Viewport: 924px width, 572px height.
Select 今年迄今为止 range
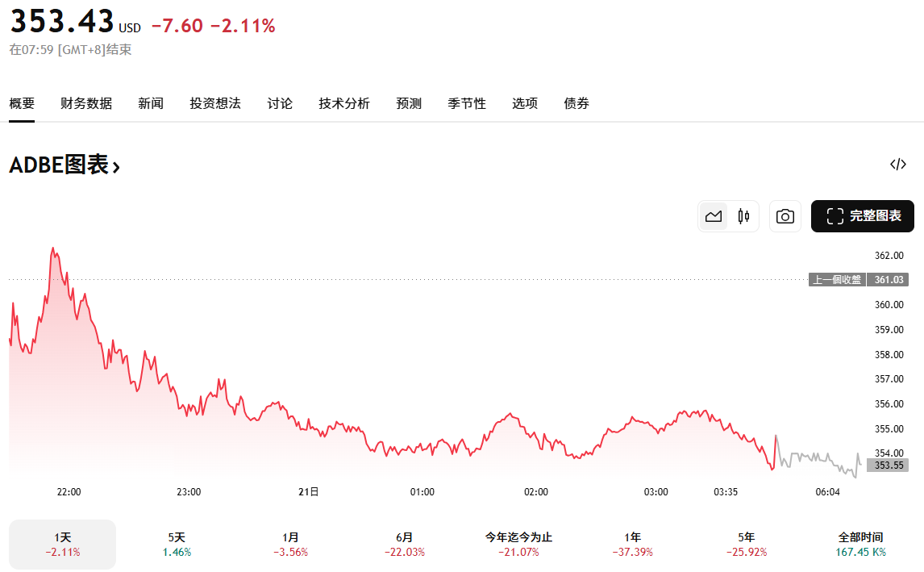[x=518, y=545]
